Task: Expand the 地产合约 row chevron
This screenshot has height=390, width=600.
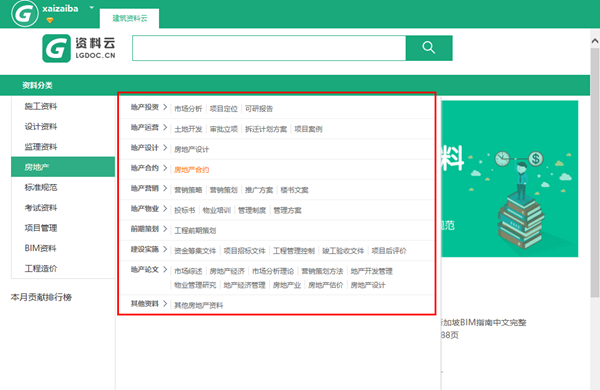Action: pyautogui.click(x=165, y=168)
